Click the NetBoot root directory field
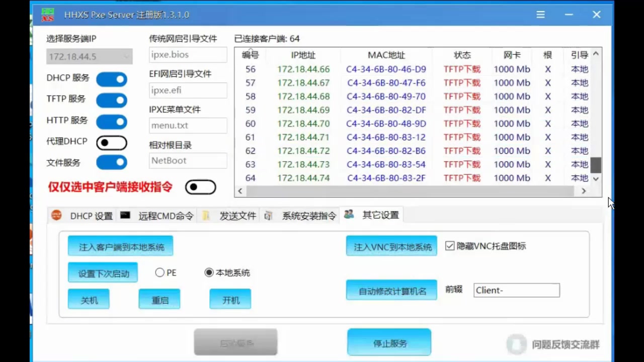644x362 pixels. point(188,161)
